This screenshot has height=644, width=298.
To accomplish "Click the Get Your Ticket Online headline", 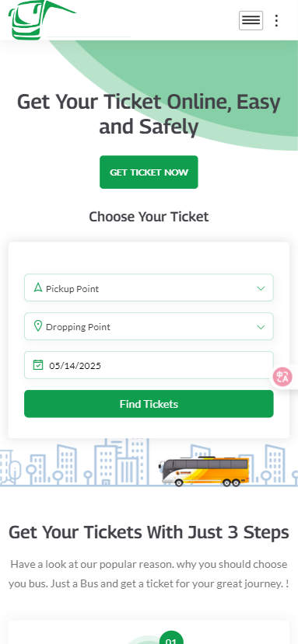I will (x=149, y=113).
